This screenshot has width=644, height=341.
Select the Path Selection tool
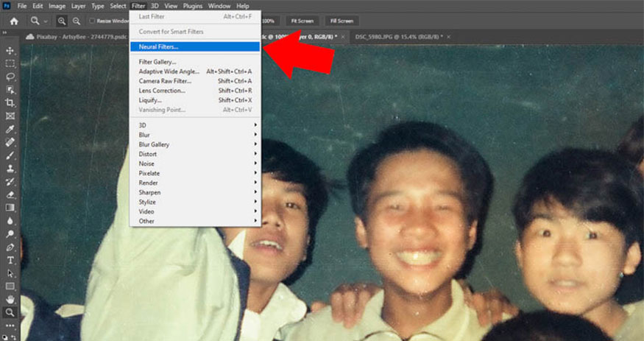coord(10,273)
